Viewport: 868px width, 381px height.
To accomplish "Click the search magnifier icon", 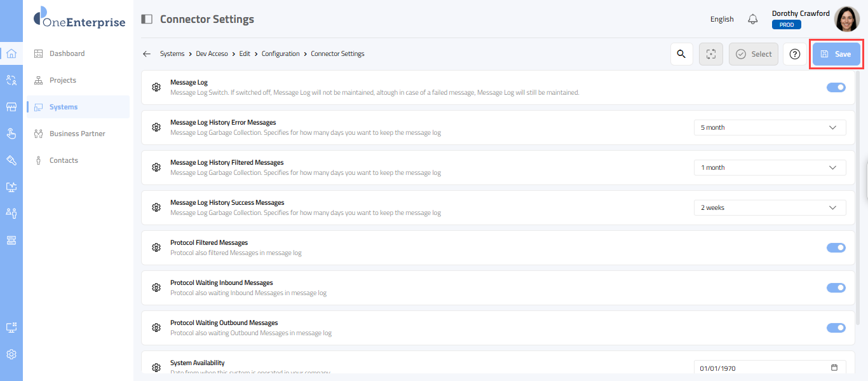I will (x=681, y=54).
